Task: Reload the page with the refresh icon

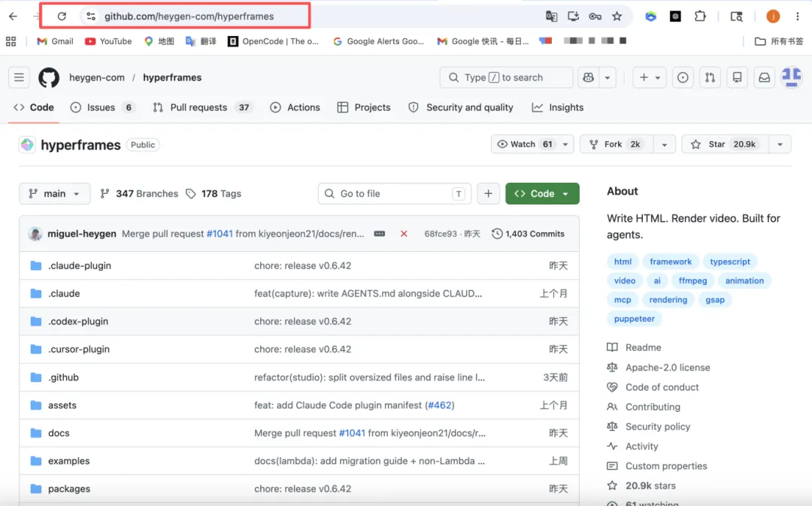Action: [62, 16]
